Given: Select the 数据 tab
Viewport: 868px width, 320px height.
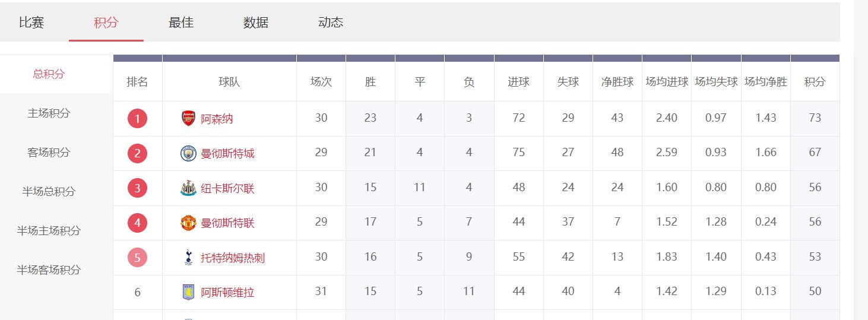Looking at the screenshot, I should tap(256, 23).
